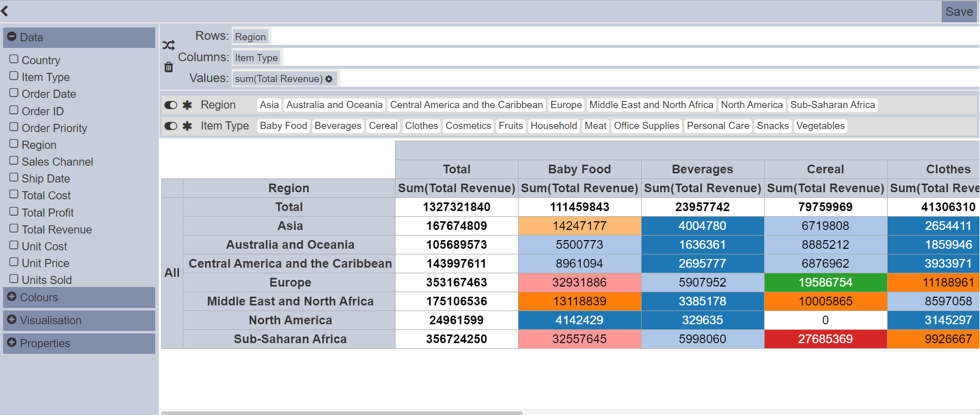The height and width of the screenshot is (415, 980).
Task: Click the Cosmetics item filter tag
Action: pyautogui.click(x=468, y=126)
